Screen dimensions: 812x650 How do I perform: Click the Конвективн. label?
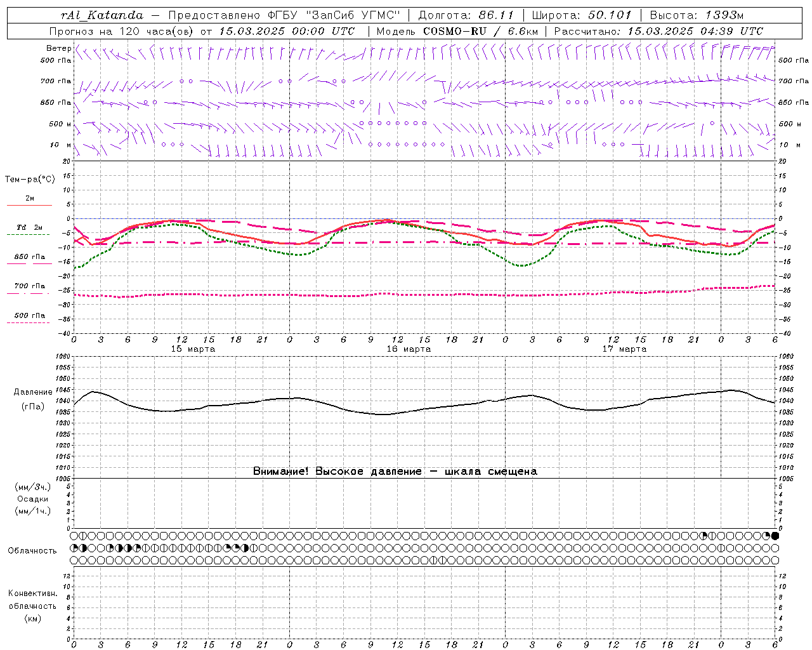coord(32,594)
